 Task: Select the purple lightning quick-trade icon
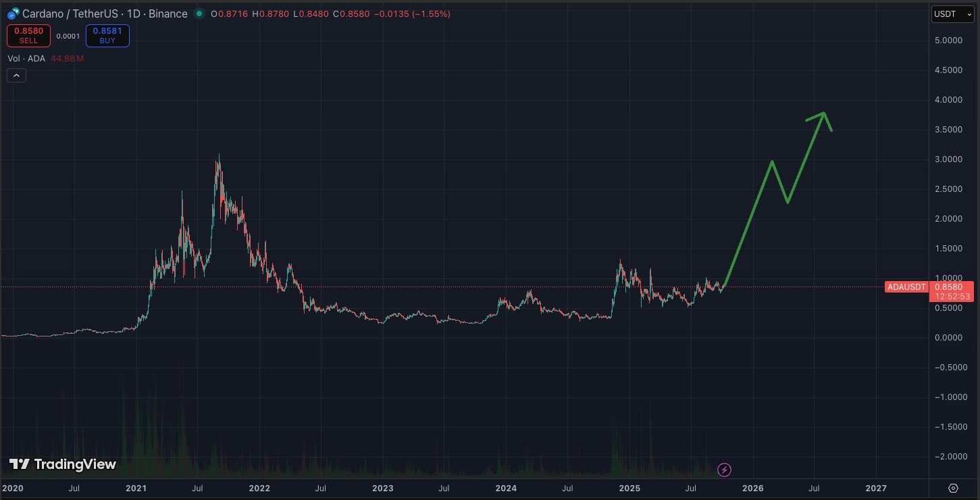point(724,470)
